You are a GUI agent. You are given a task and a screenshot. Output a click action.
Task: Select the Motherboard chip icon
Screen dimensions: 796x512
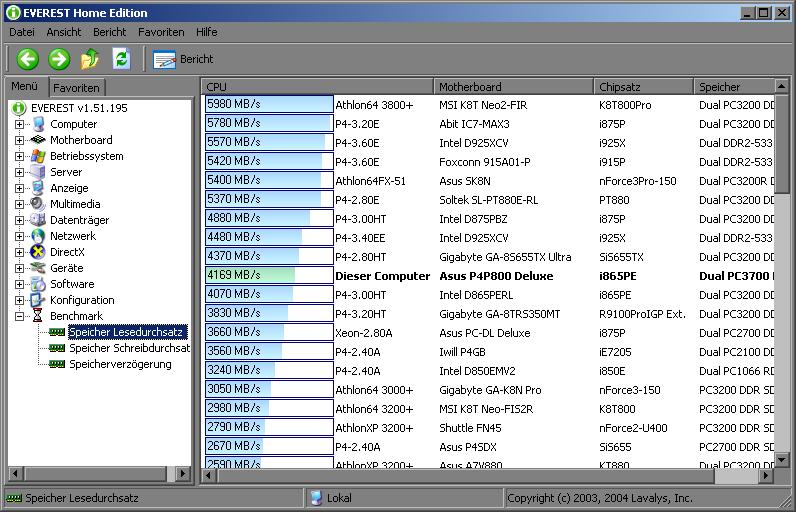[38, 140]
